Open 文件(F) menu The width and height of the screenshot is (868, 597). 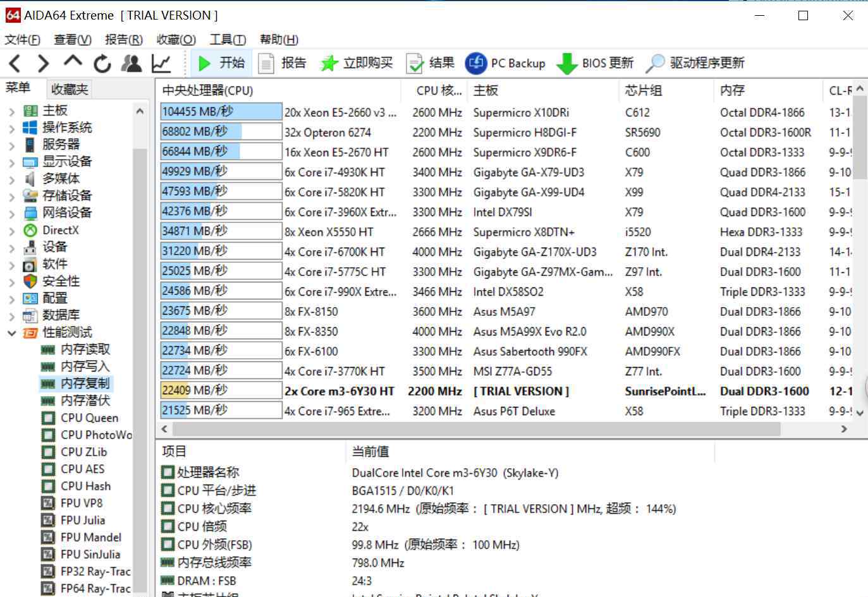point(22,40)
